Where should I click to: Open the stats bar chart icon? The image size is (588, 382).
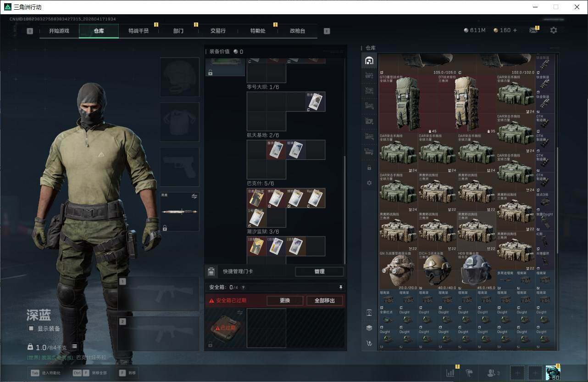pyautogui.click(x=450, y=373)
